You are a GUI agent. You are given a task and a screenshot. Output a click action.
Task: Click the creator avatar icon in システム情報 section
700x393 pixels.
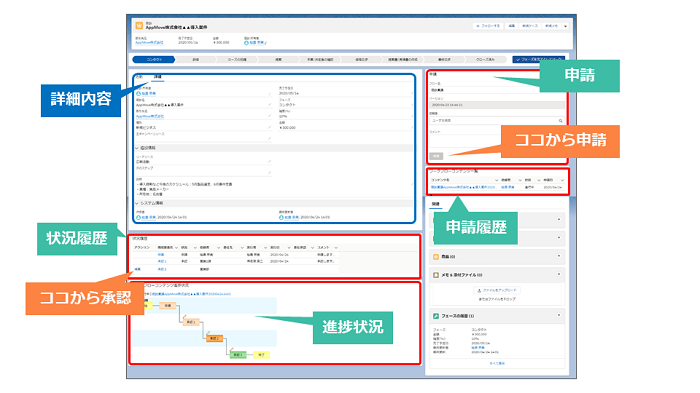coord(138,217)
